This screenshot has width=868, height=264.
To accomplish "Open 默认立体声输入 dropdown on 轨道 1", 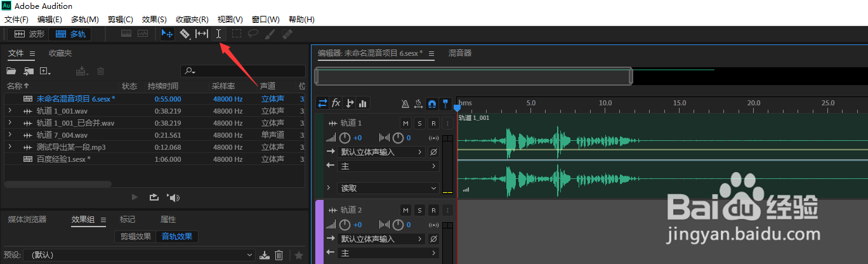I will 381,152.
